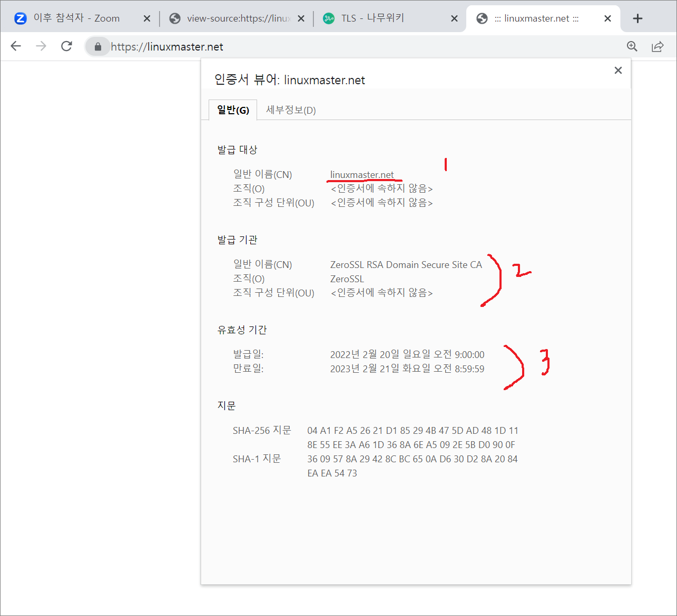Click the 발급일 label
The height and width of the screenshot is (616, 677).
tap(248, 354)
